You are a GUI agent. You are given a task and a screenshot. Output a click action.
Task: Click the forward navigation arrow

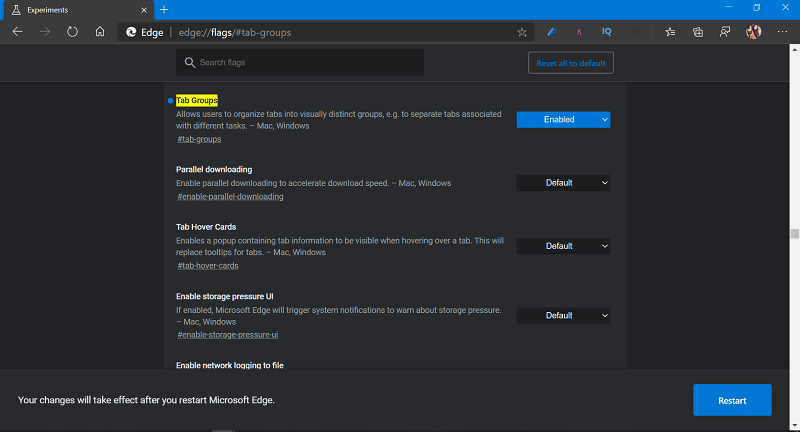pyautogui.click(x=45, y=32)
